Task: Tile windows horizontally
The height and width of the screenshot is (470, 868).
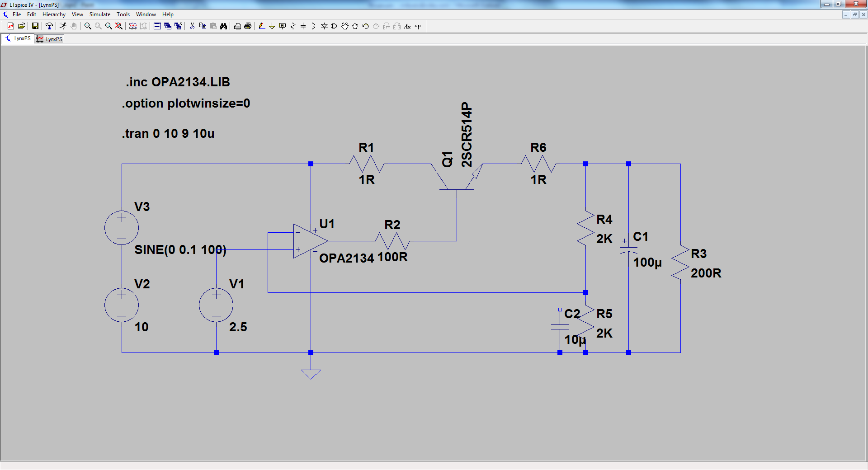Action: coord(157,26)
